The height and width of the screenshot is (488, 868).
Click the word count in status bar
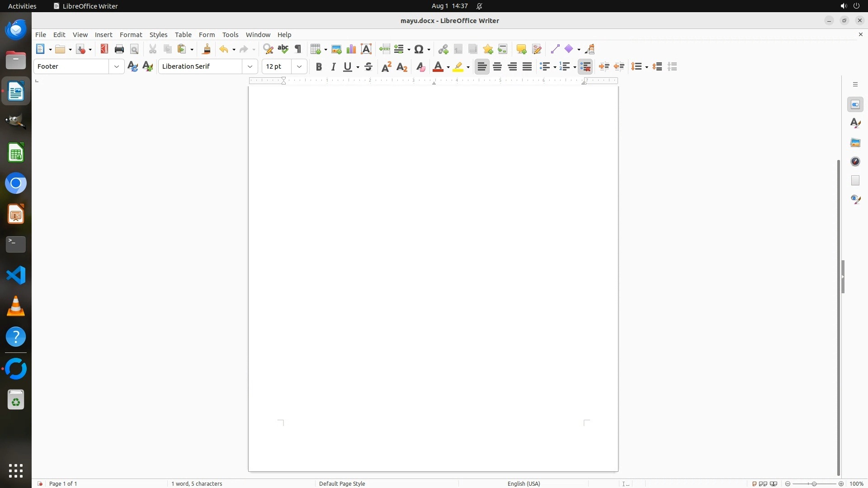[197, 483]
